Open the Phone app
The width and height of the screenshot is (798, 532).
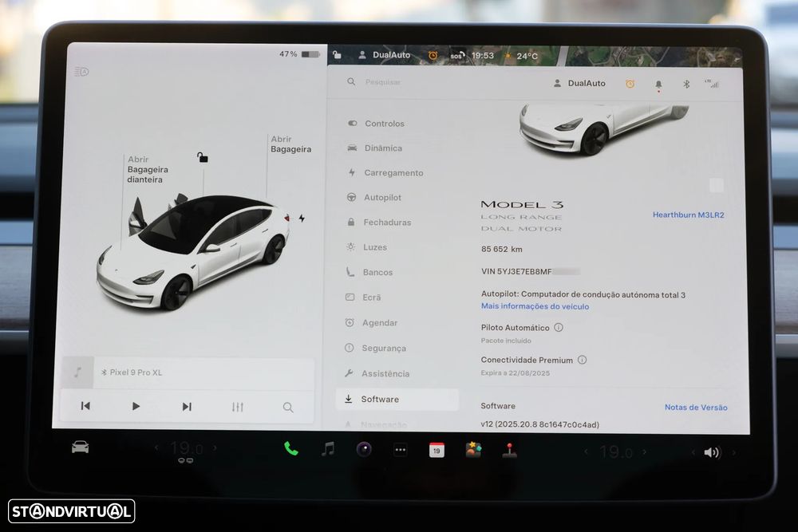(290, 448)
